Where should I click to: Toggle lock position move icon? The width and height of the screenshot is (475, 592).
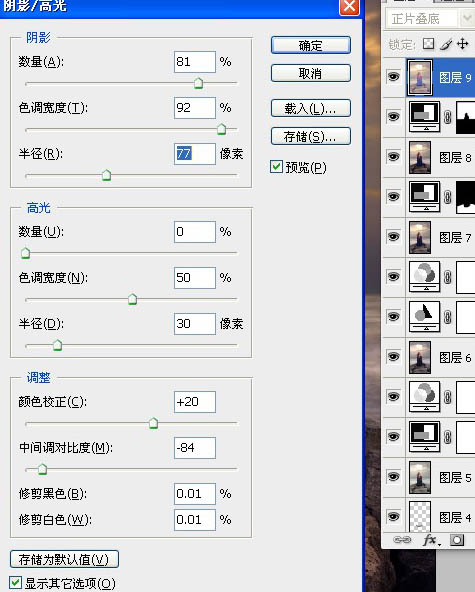pyautogui.click(x=463, y=44)
